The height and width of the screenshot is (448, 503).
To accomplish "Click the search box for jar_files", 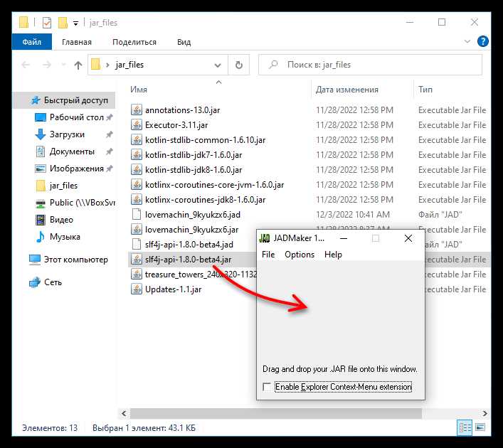I will pos(370,65).
